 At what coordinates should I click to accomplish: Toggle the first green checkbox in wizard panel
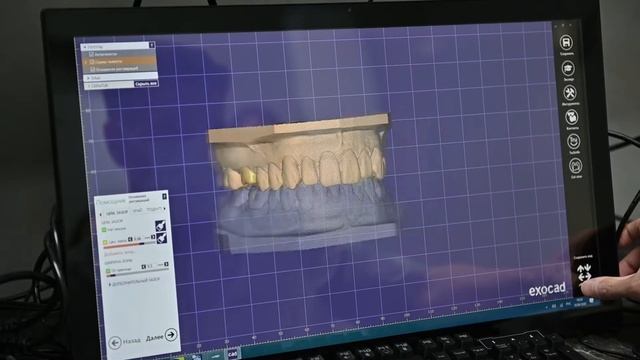coord(104,230)
